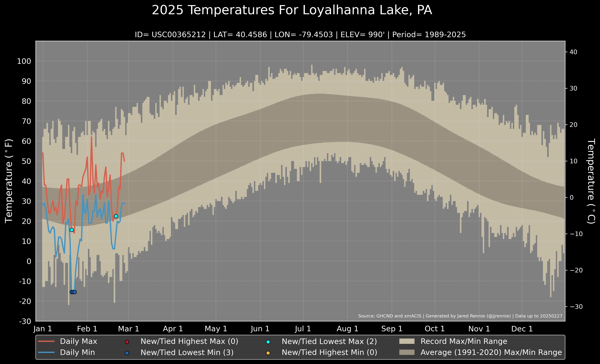Click the '80' Fahrenheit axis tick label
Viewport: 600px width, 364px height.
point(27,101)
